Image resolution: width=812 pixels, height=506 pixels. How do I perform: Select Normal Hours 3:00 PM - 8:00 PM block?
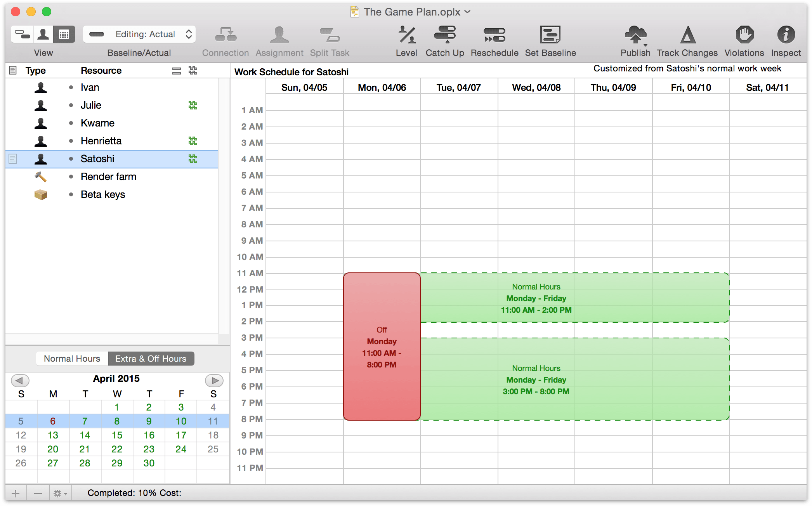click(x=575, y=379)
